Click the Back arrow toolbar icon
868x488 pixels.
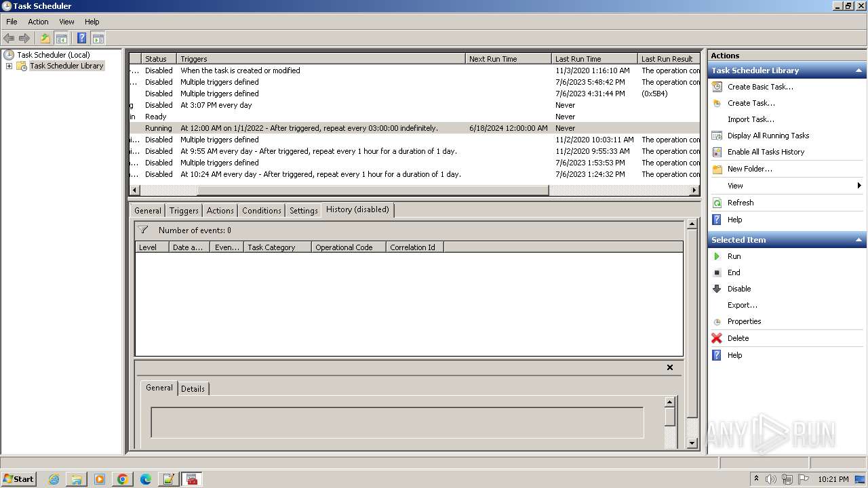coord(9,38)
